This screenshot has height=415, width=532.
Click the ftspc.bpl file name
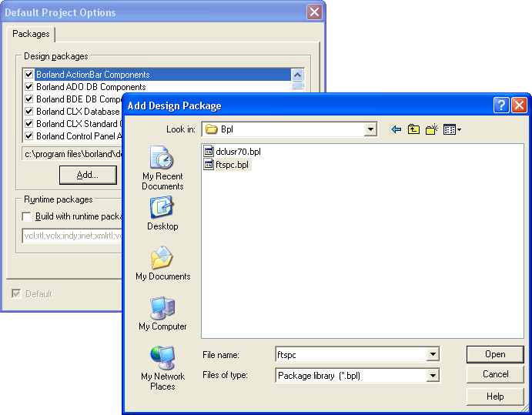click(x=233, y=165)
